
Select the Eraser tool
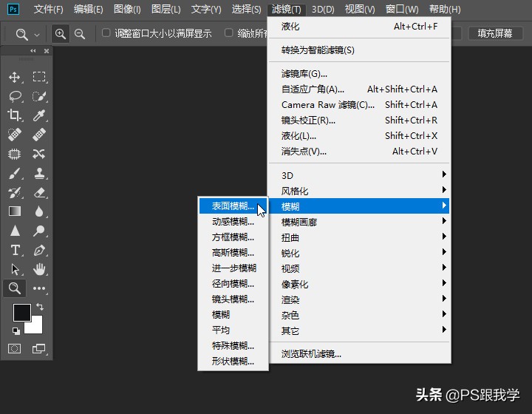[x=39, y=193]
